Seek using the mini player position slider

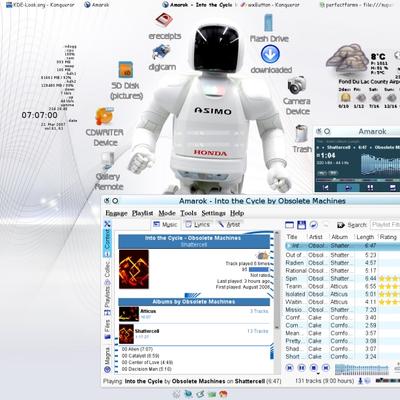point(357,180)
